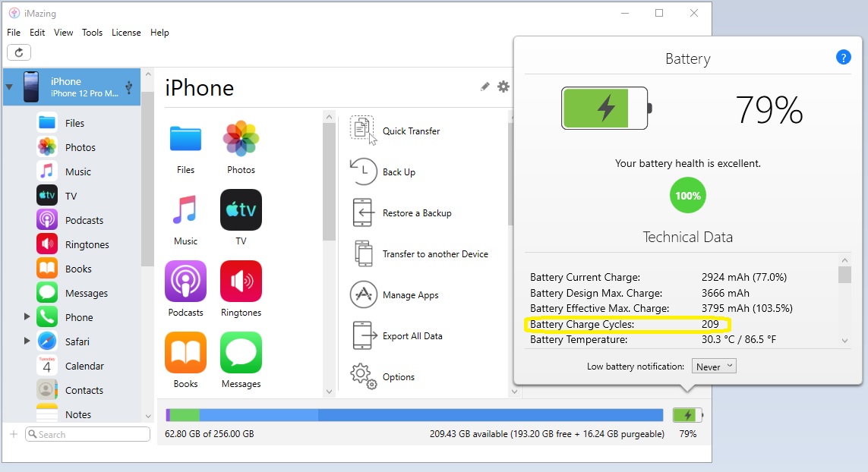Open the File menu
The height and width of the screenshot is (472, 868).
click(x=13, y=33)
